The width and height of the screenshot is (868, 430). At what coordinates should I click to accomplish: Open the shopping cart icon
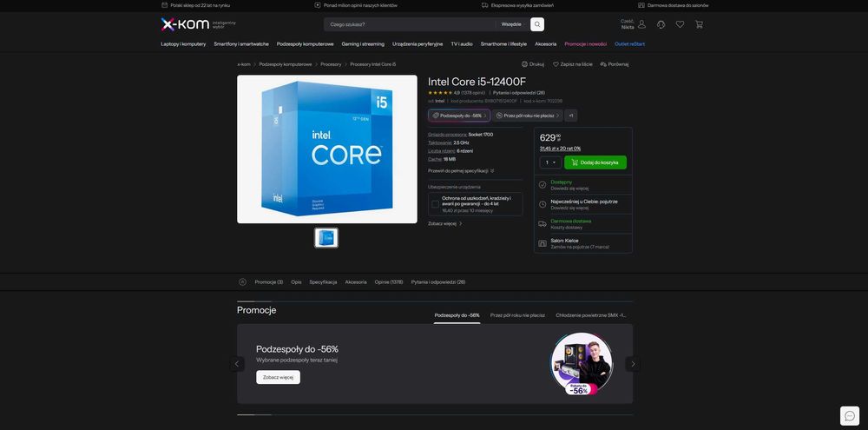point(699,24)
